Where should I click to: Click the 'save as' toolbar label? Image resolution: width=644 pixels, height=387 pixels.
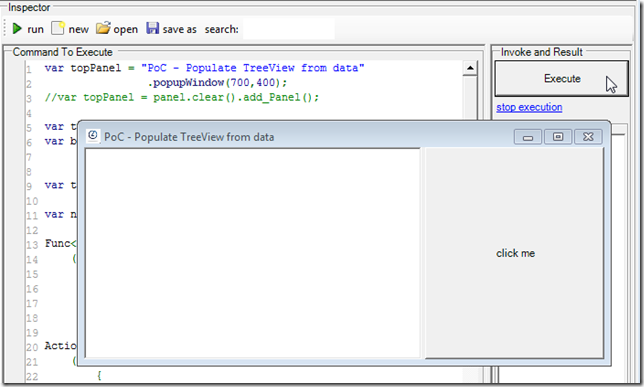179,30
